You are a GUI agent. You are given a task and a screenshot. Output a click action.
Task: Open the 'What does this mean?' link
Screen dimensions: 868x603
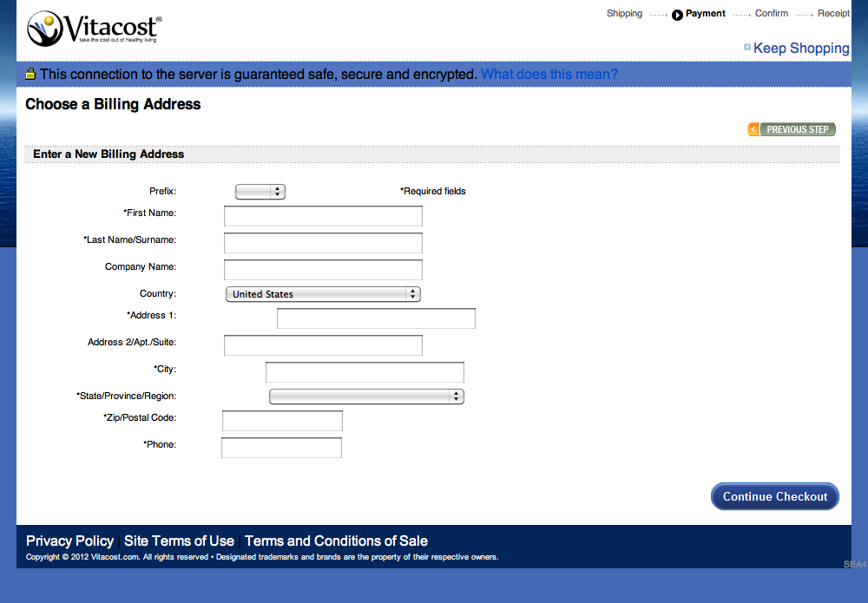(x=549, y=74)
